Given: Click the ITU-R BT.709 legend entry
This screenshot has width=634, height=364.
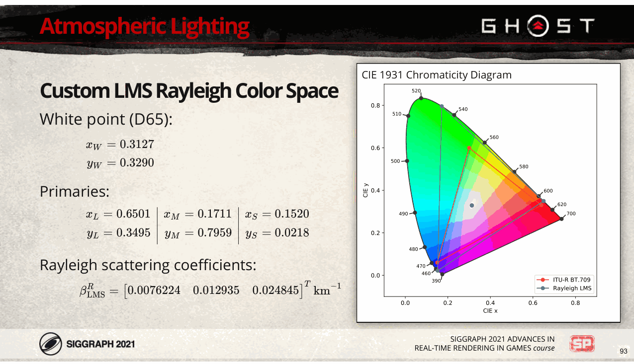Looking at the screenshot, I should [565, 280].
